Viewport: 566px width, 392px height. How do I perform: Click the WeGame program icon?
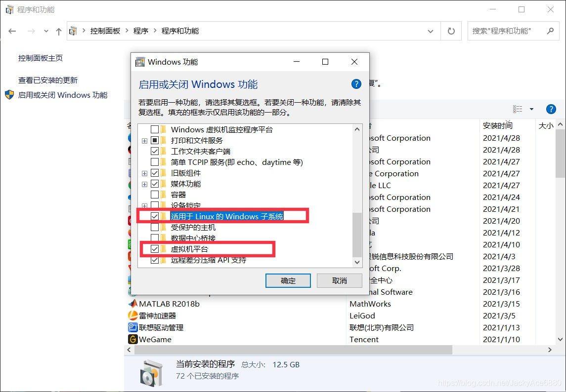click(x=133, y=339)
